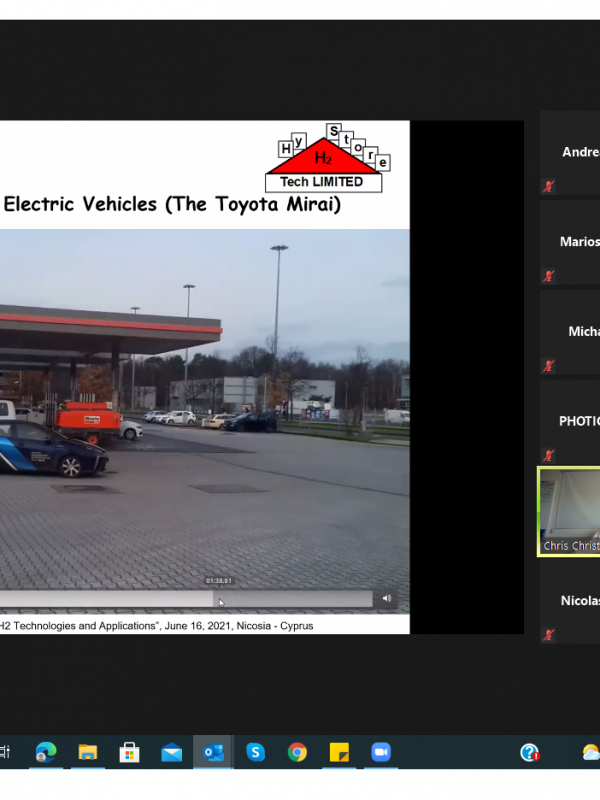
Task: Open Microsoft Edge from the taskbar
Action: click(x=46, y=752)
